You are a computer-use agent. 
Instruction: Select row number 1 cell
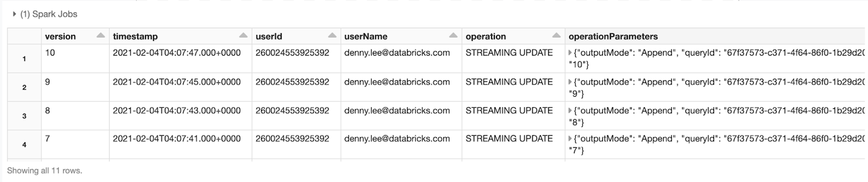pyautogui.click(x=24, y=58)
